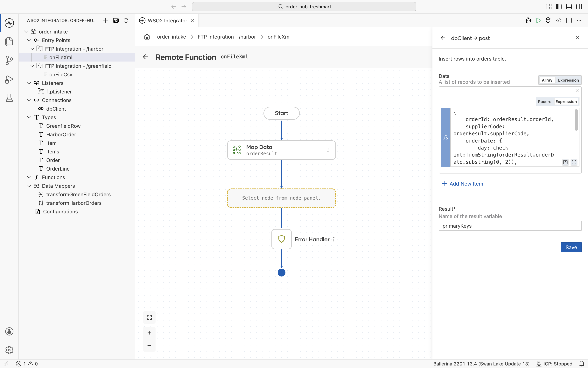Open editor More Actions ellipsis
Viewport: 588px width, 368px height.
click(x=579, y=20)
